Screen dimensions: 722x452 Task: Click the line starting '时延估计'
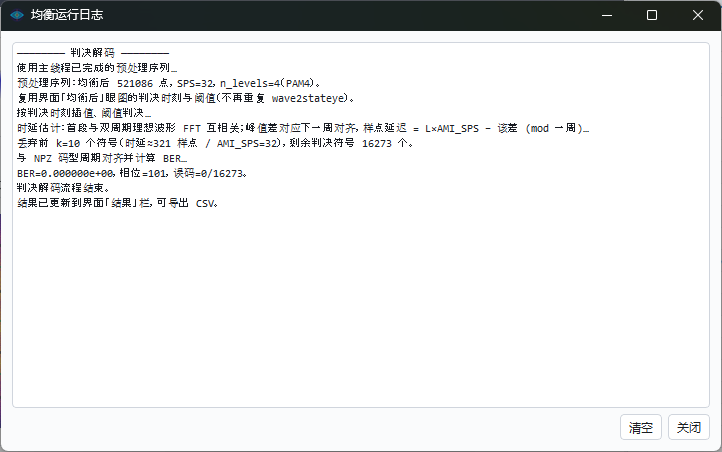pyautogui.click(x=303, y=128)
